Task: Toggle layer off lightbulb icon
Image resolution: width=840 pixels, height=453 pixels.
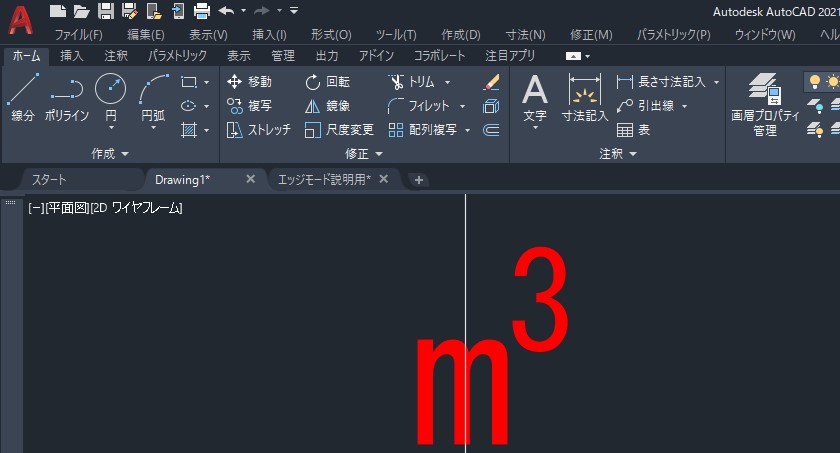Action: (815, 82)
